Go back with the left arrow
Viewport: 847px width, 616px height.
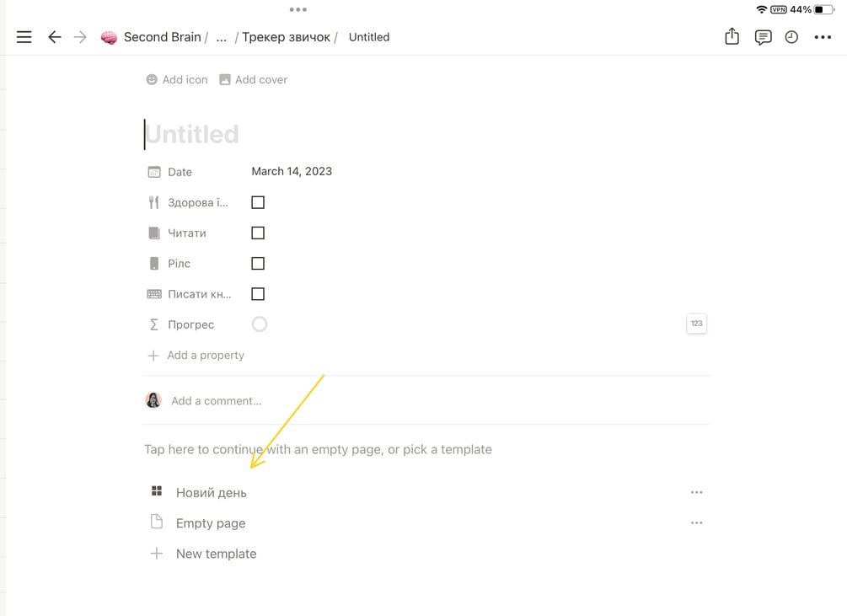click(x=55, y=37)
